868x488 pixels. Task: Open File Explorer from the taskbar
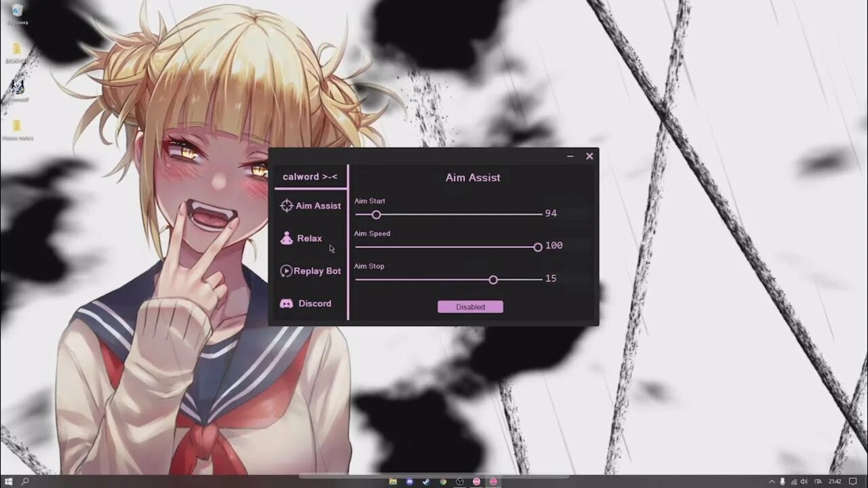tap(393, 481)
